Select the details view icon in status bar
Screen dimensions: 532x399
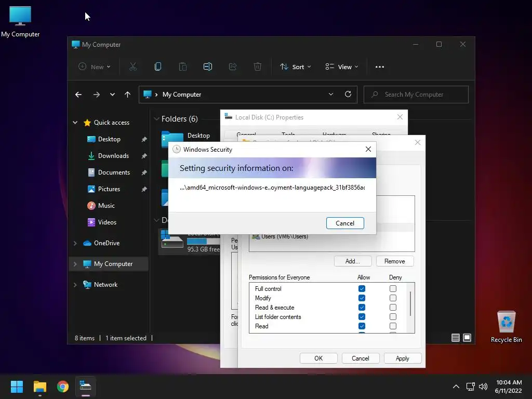456,338
